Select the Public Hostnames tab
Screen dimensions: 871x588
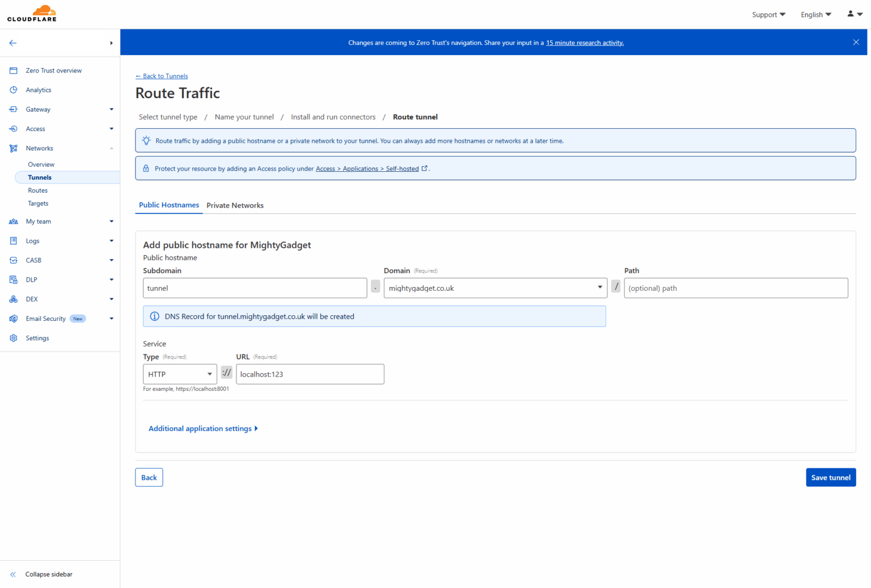(x=168, y=205)
